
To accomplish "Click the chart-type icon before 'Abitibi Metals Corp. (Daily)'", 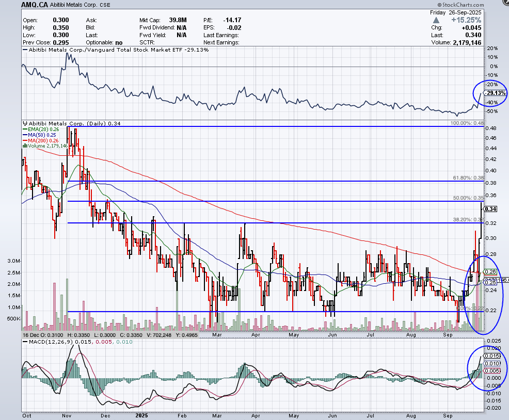I will 25,124.
